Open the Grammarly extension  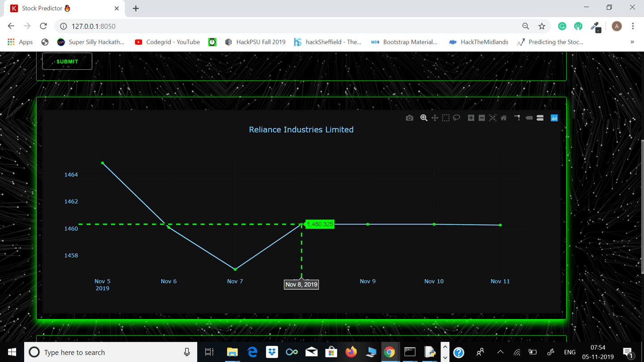(x=562, y=26)
